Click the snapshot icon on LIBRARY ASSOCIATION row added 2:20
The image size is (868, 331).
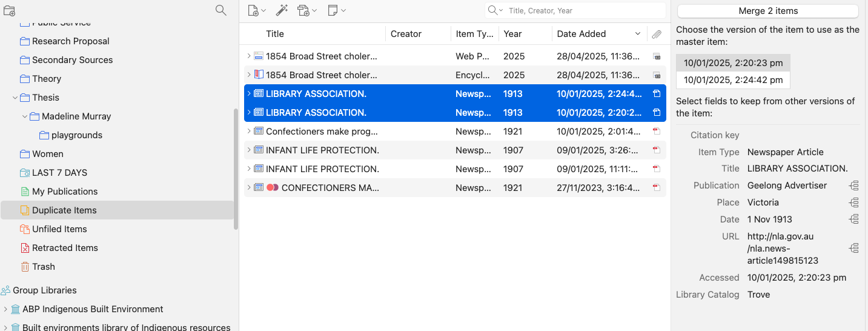pyautogui.click(x=656, y=113)
